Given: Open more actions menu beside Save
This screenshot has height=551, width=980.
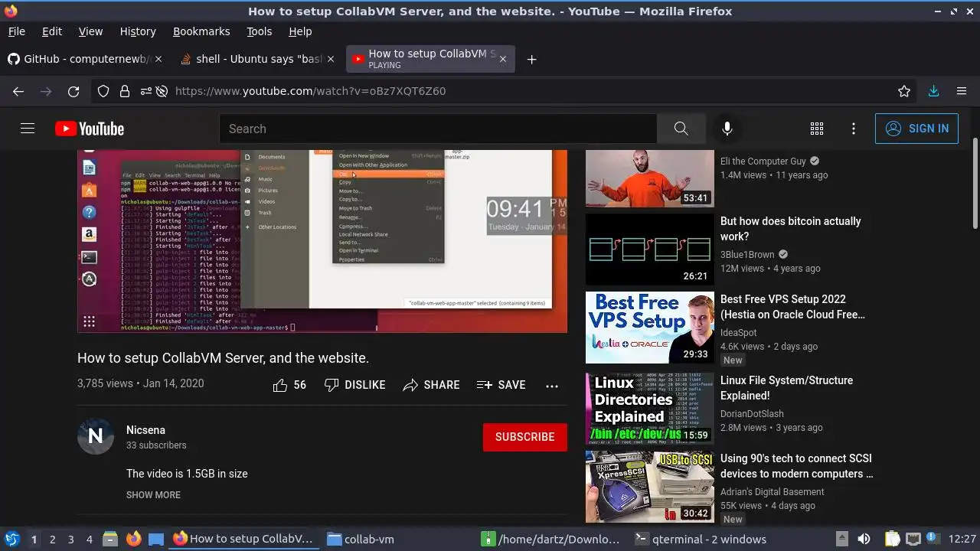Looking at the screenshot, I should [x=552, y=386].
